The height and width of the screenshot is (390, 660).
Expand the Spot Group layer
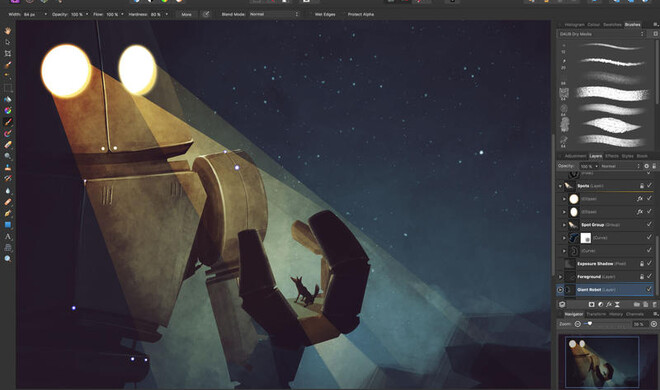(x=564, y=225)
